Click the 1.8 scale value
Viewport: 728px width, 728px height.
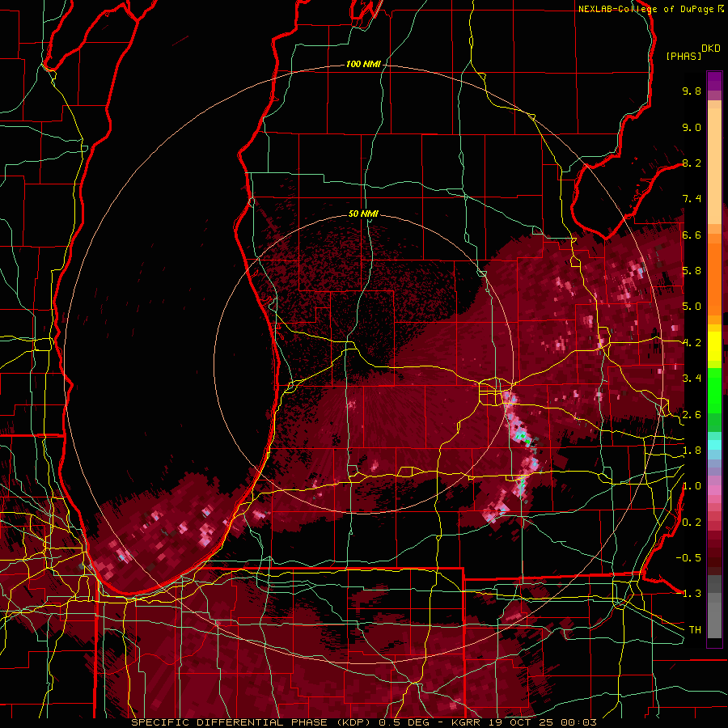pyautogui.click(x=692, y=451)
